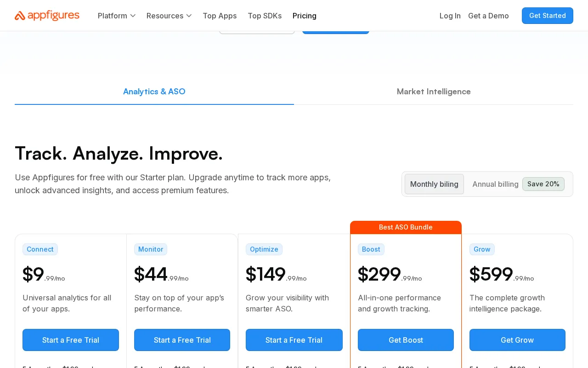The height and width of the screenshot is (368, 588).
Task: Click 'Grow your visibility with smarter ASO' text
Action: click(287, 303)
